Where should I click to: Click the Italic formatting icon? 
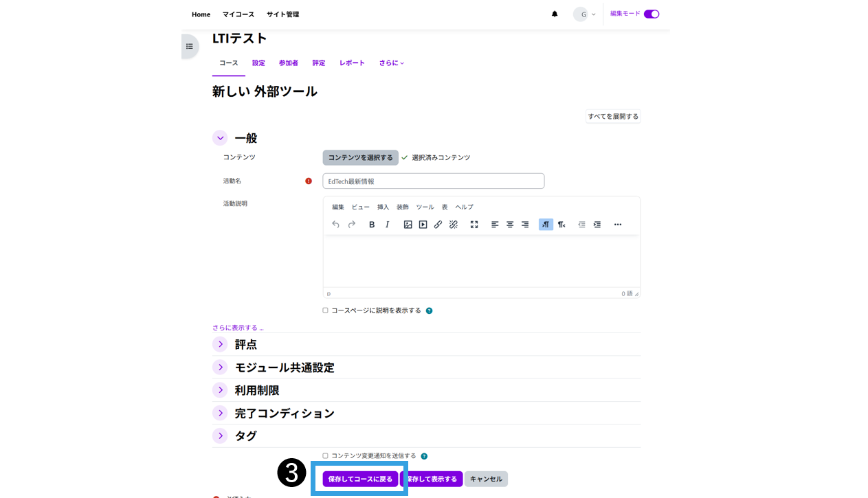pos(387,225)
